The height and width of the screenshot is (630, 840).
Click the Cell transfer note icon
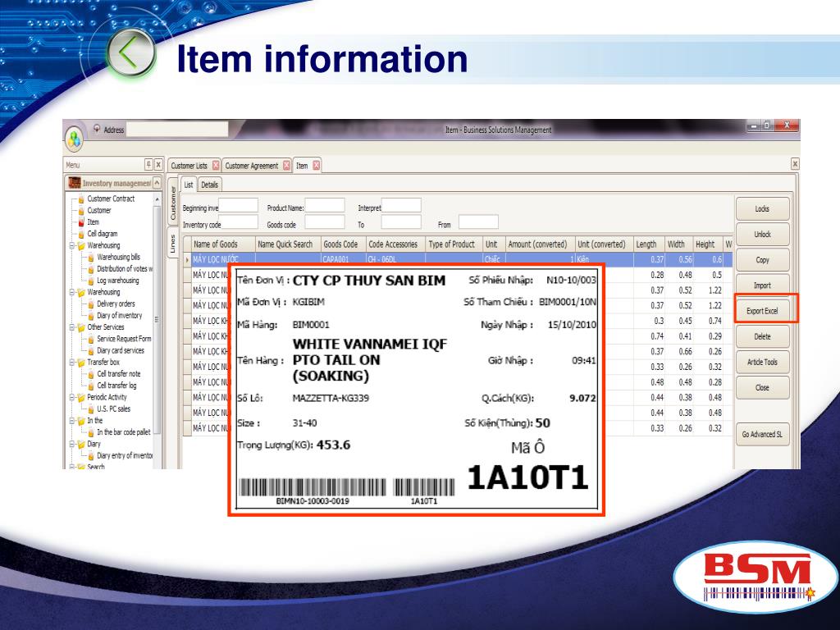[91, 374]
